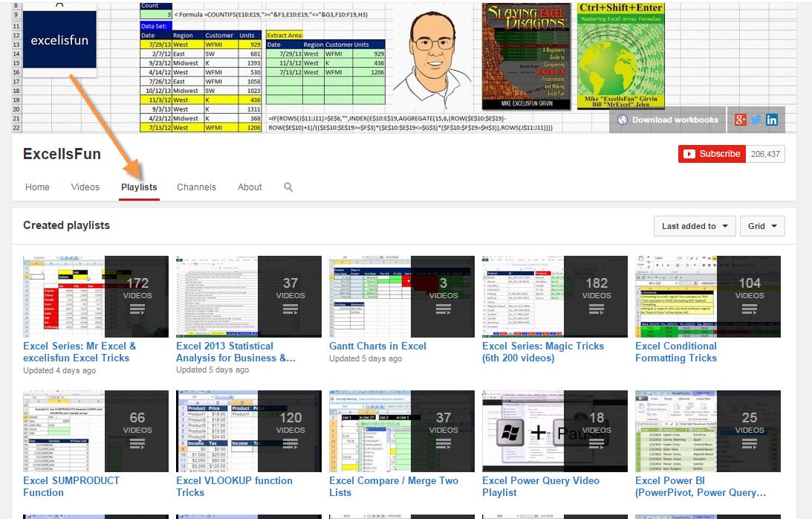Click the Excel 2013 Statistical Analysis thumbnail
812x519 pixels.
pyautogui.click(x=249, y=297)
